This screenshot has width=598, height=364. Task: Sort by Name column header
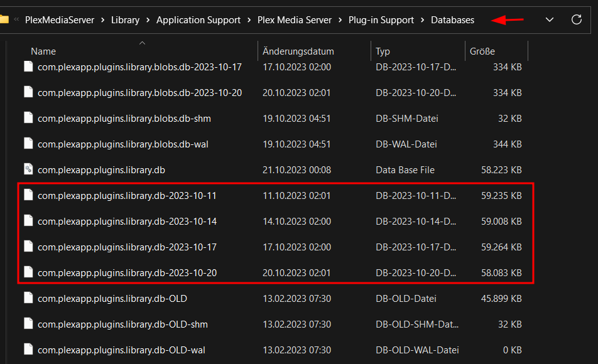click(43, 51)
